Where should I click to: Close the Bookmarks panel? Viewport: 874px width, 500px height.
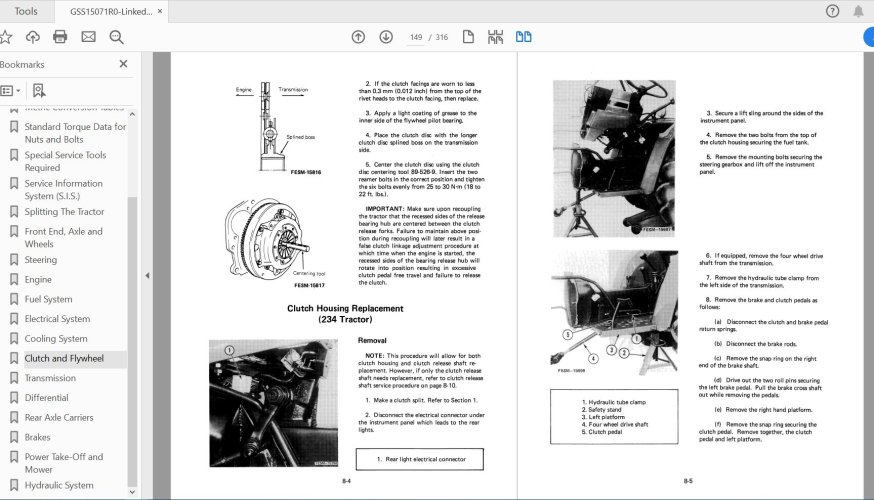coord(123,64)
